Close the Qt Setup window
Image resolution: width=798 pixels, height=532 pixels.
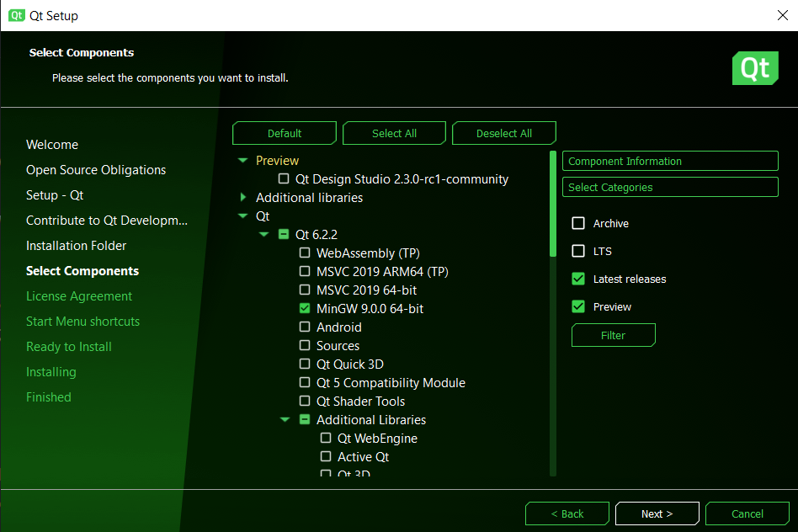pyautogui.click(x=783, y=15)
